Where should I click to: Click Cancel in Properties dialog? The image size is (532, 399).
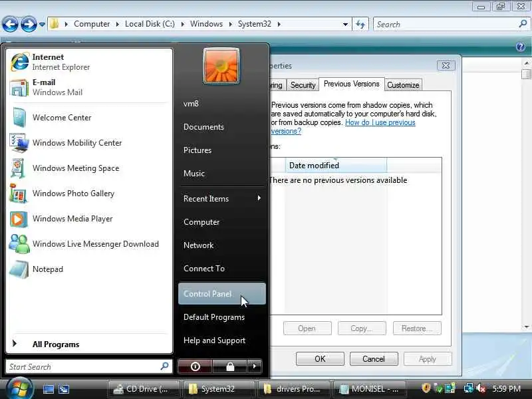pos(374,359)
